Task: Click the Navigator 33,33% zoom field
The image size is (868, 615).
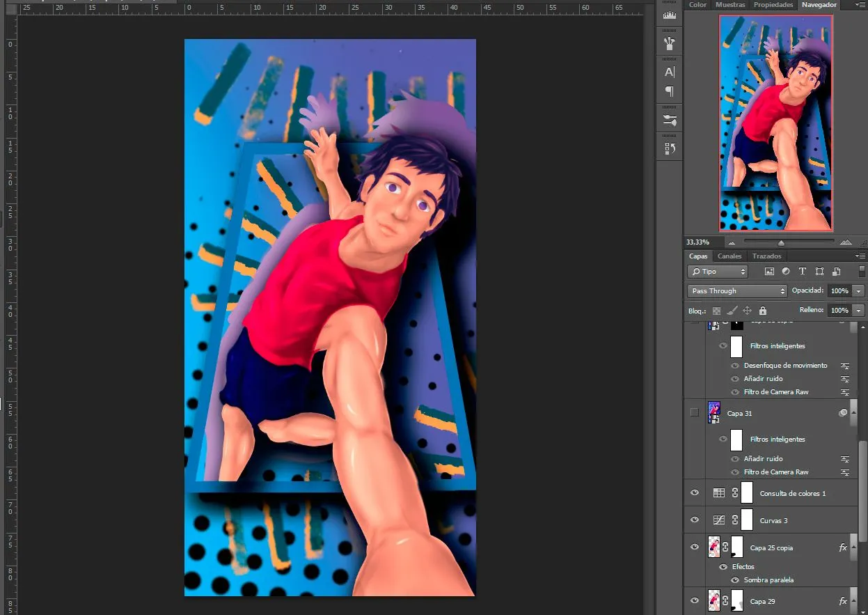Action: pyautogui.click(x=703, y=242)
